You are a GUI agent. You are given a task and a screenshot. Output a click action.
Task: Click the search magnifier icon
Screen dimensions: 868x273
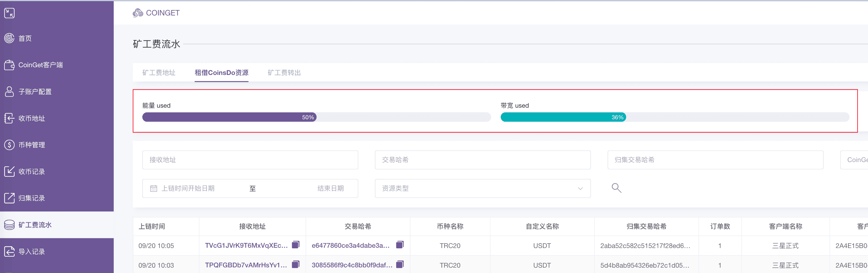[x=616, y=188]
